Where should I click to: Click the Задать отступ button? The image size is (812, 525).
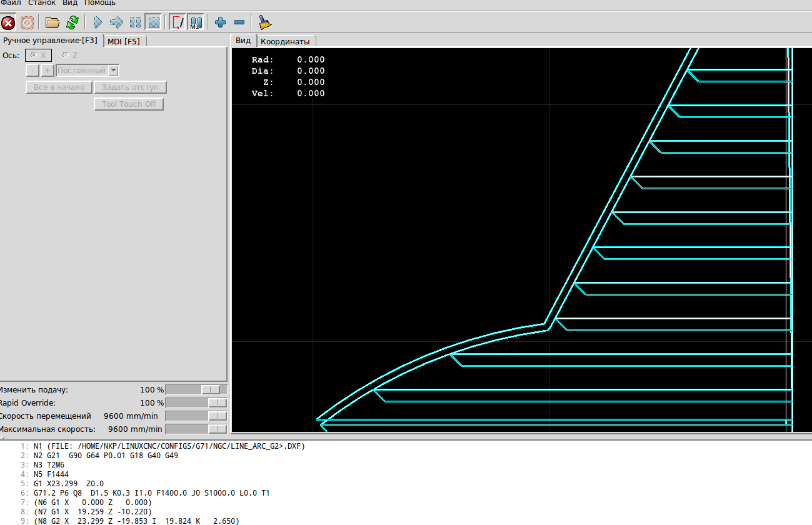(131, 87)
